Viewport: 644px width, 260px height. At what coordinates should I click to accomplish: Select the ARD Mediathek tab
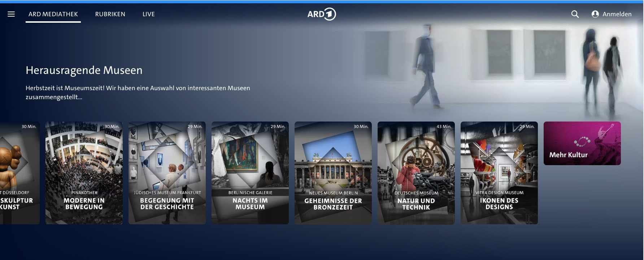tap(53, 14)
